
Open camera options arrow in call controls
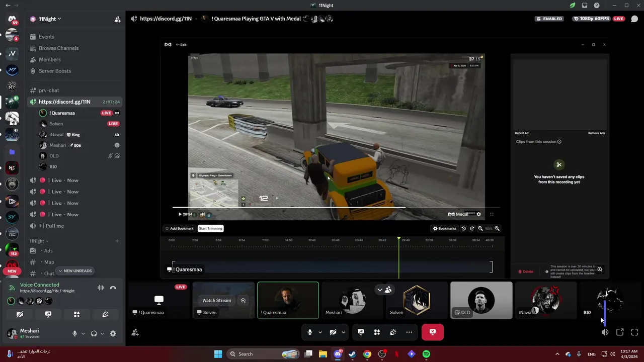344,332
